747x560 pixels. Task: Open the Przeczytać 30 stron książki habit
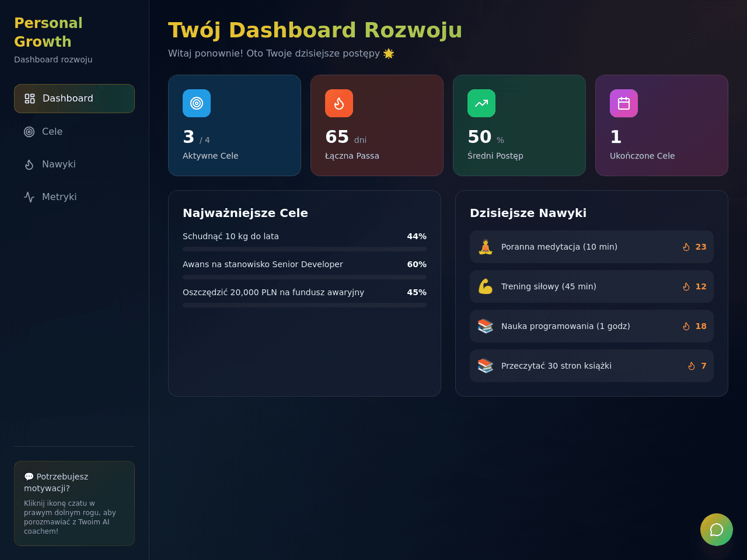point(592,366)
